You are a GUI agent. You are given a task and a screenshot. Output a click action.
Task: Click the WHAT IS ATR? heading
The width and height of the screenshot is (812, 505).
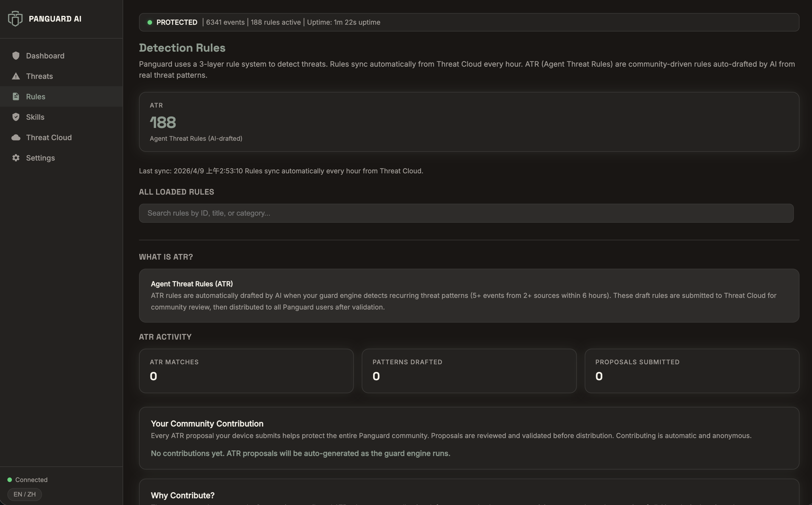point(166,257)
